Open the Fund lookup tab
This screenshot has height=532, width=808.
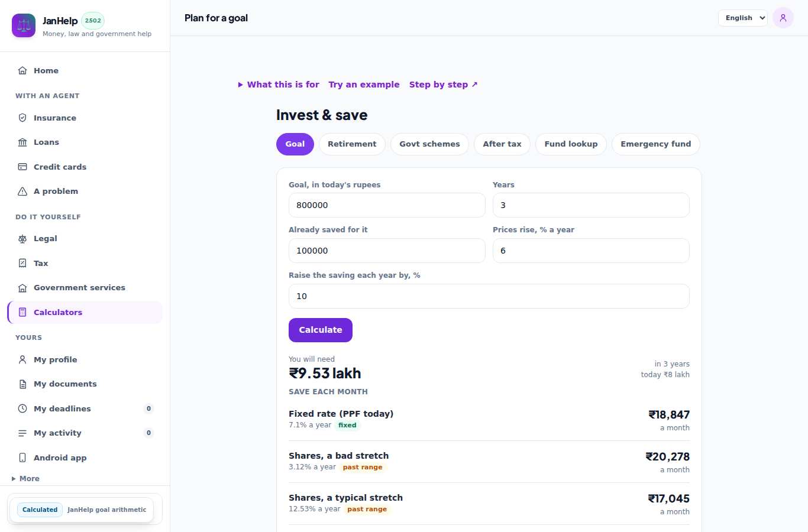click(x=571, y=144)
